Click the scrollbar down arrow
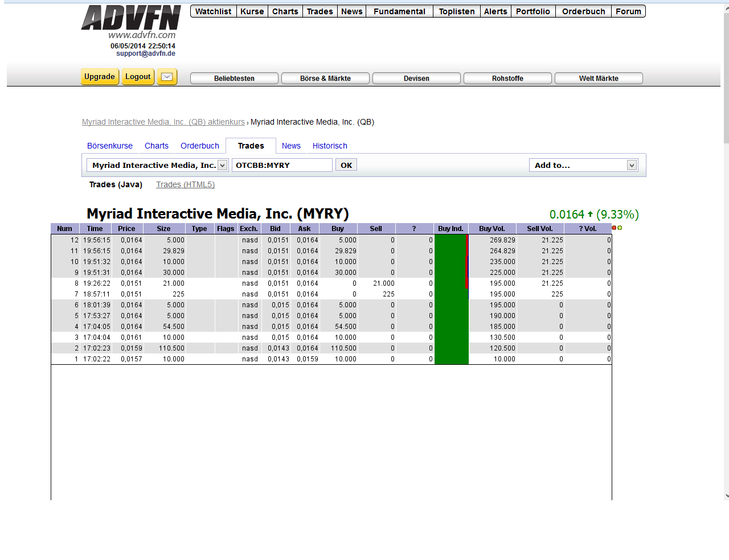729x560 pixels. 726,496
